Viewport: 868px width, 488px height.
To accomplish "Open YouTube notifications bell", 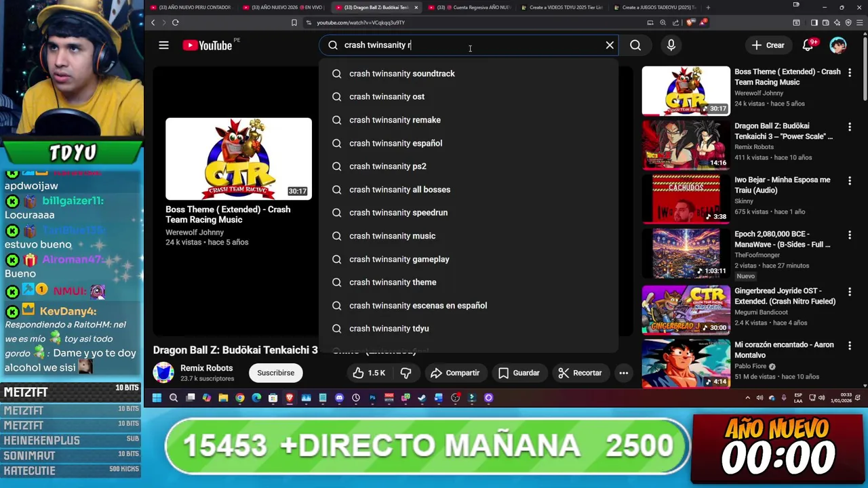I will pos(808,45).
